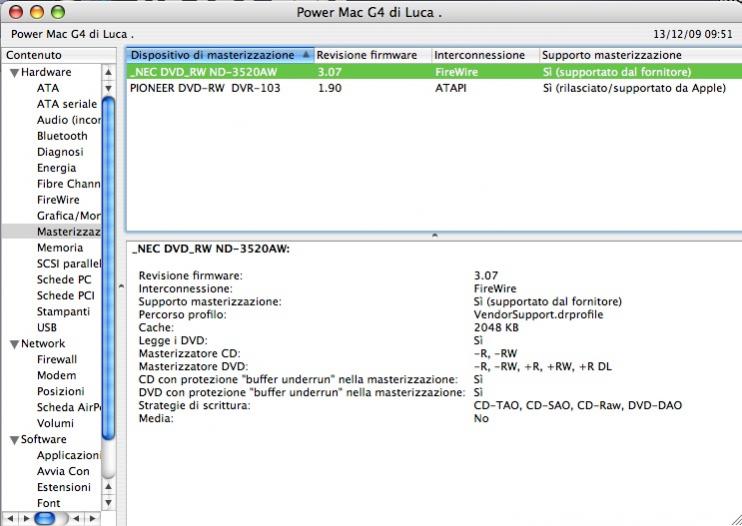742x526 pixels.
Task: Click ATAPI in the Interconnessione column
Action: tap(450, 88)
